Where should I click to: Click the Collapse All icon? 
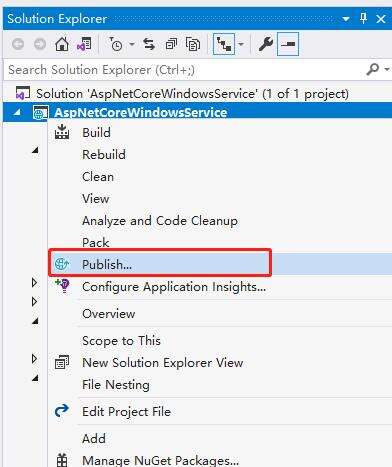171,44
